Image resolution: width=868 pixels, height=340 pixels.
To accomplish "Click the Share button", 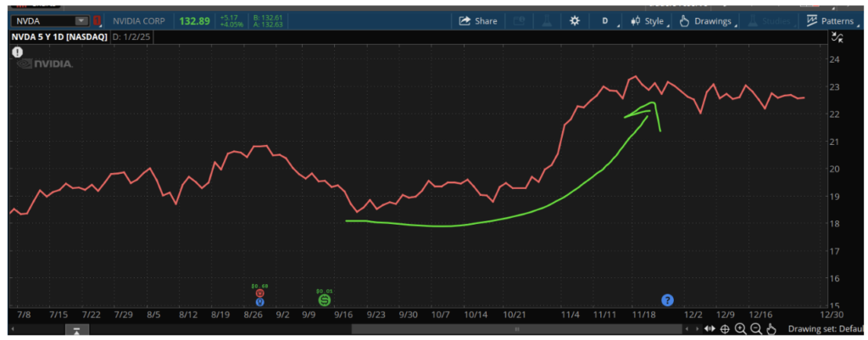I will coord(478,21).
